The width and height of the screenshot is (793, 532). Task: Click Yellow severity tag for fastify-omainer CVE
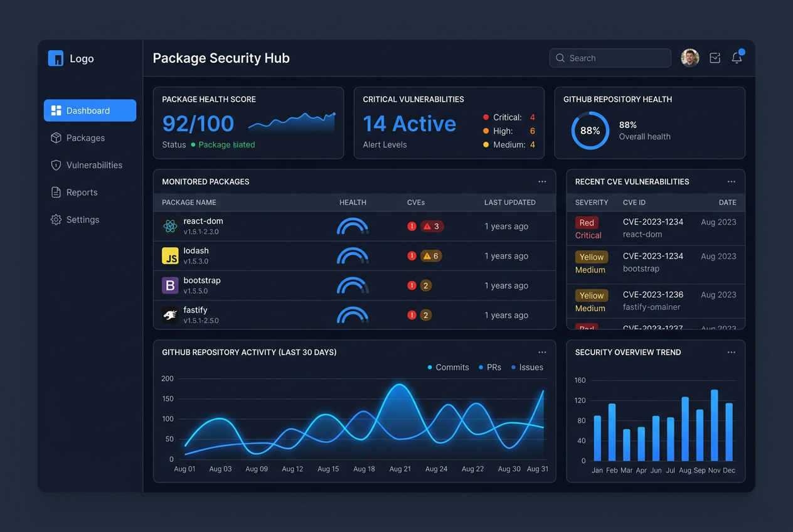[x=592, y=295]
